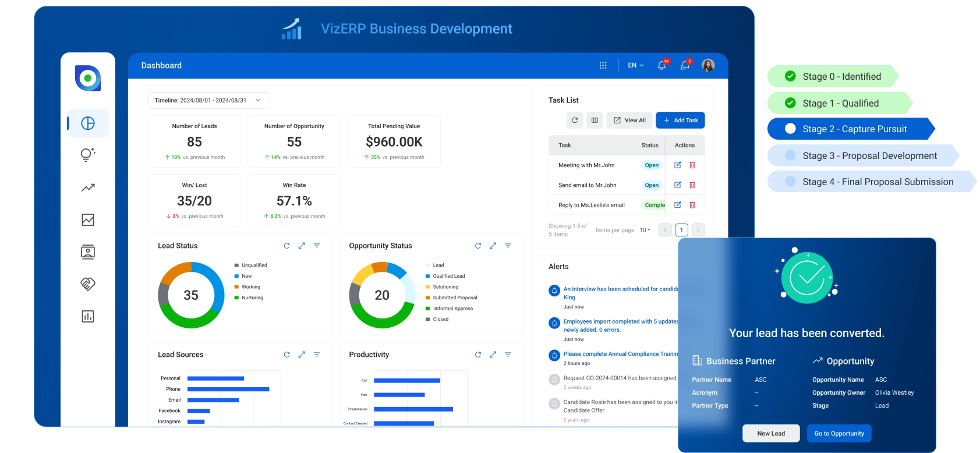Click View All tasks button
The height and width of the screenshot is (453, 980).
[x=629, y=120]
